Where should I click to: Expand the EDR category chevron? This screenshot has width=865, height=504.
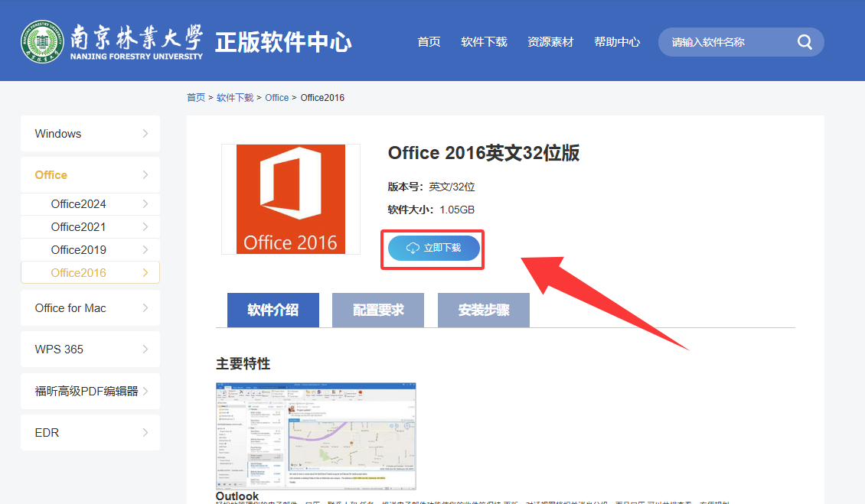pos(145,432)
